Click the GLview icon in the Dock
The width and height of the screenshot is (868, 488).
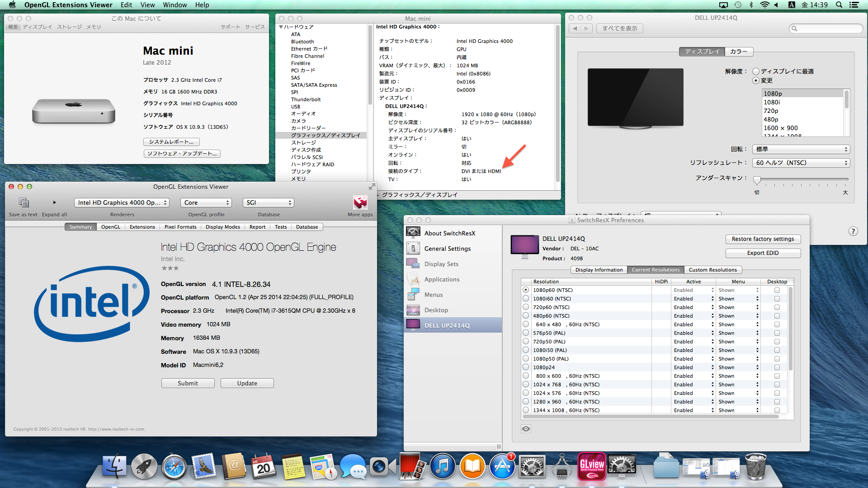[x=592, y=466]
